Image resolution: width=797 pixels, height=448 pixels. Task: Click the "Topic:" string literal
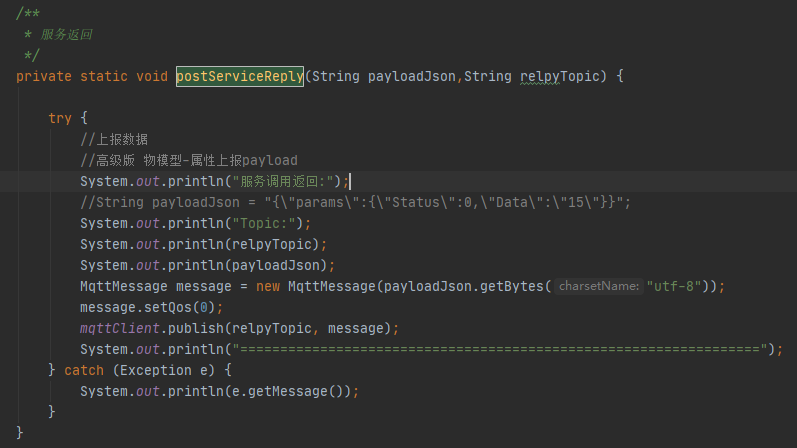pos(264,224)
